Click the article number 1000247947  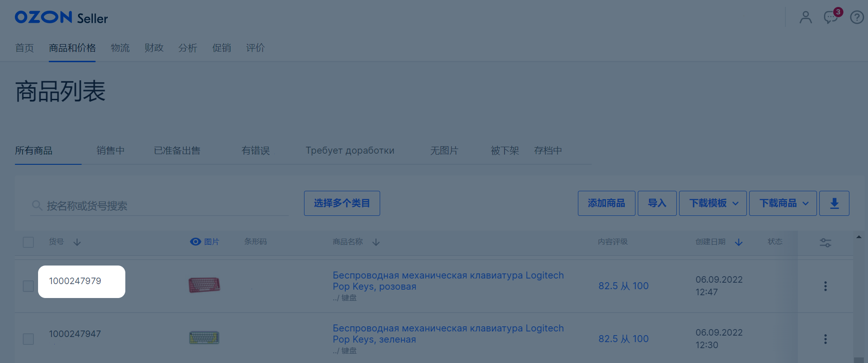point(75,334)
